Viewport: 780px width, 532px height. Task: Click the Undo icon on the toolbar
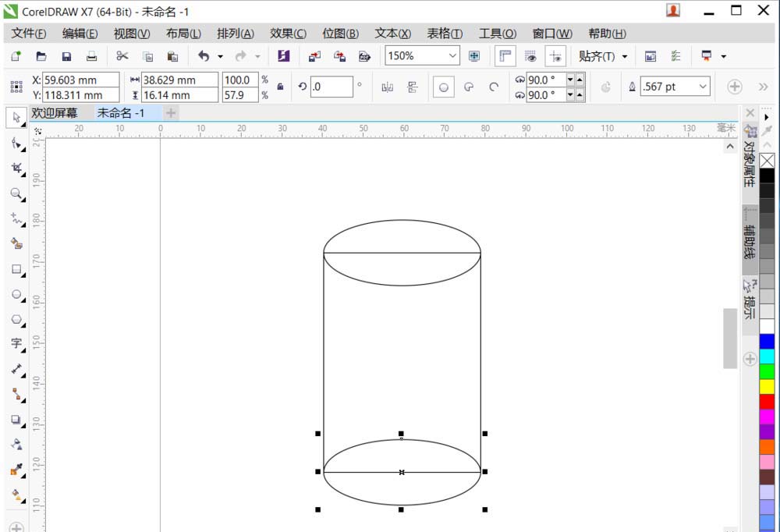tap(204, 55)
